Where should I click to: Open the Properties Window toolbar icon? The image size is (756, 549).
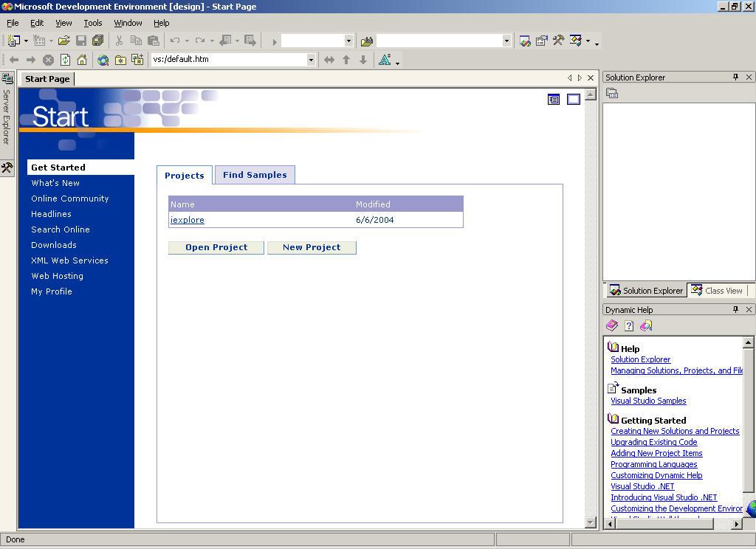(541, 41)
